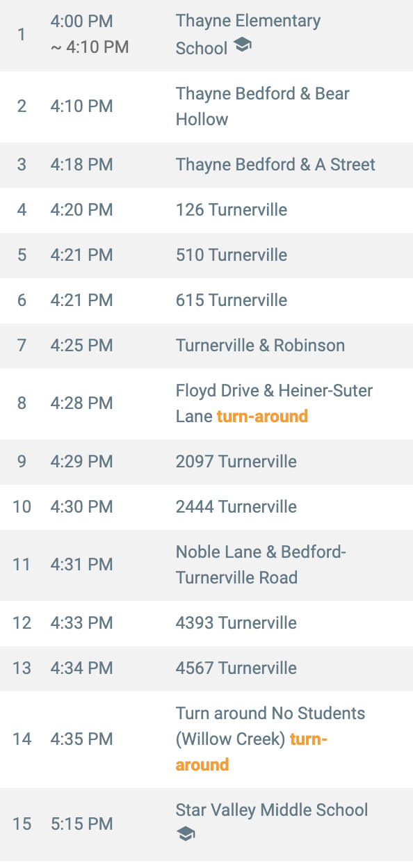413x868 pixels.
Task: Open Thayne Bedford & A Street stop
Action: point(206,165)
